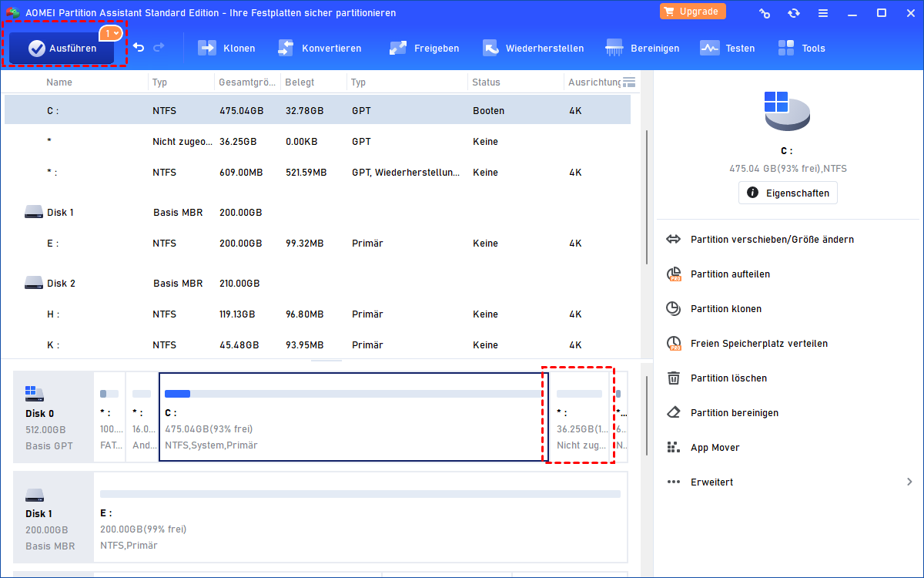The image size is (924, 578).
Task: Select the C: partition row in list
Action: tap(317, 110)
